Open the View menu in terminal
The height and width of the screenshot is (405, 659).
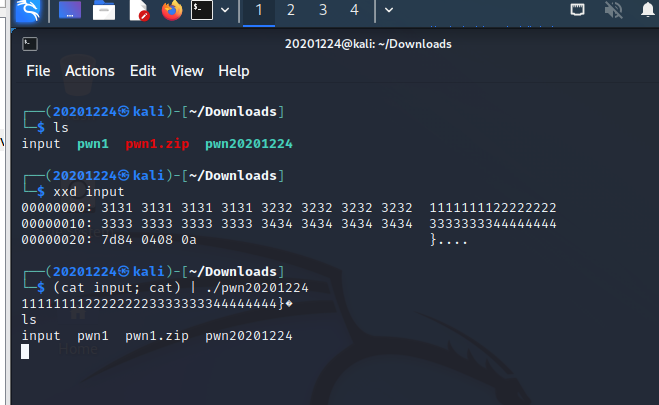point(187,71)
